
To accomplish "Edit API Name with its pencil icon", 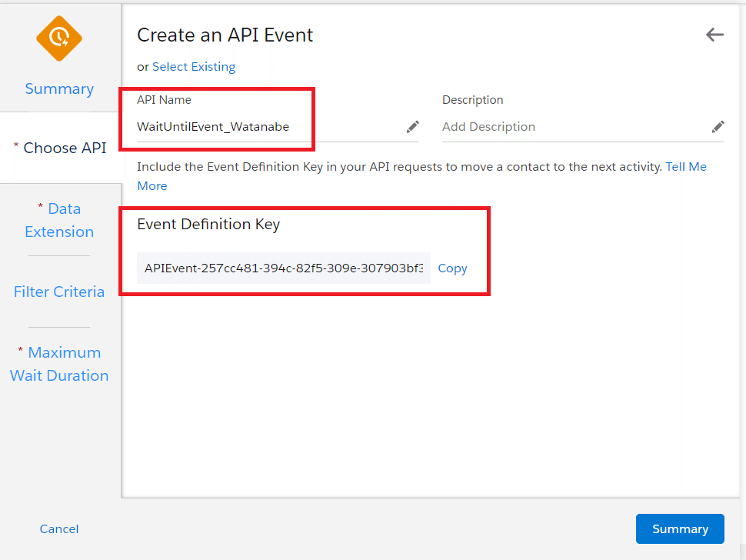I will tap(412, 127).
